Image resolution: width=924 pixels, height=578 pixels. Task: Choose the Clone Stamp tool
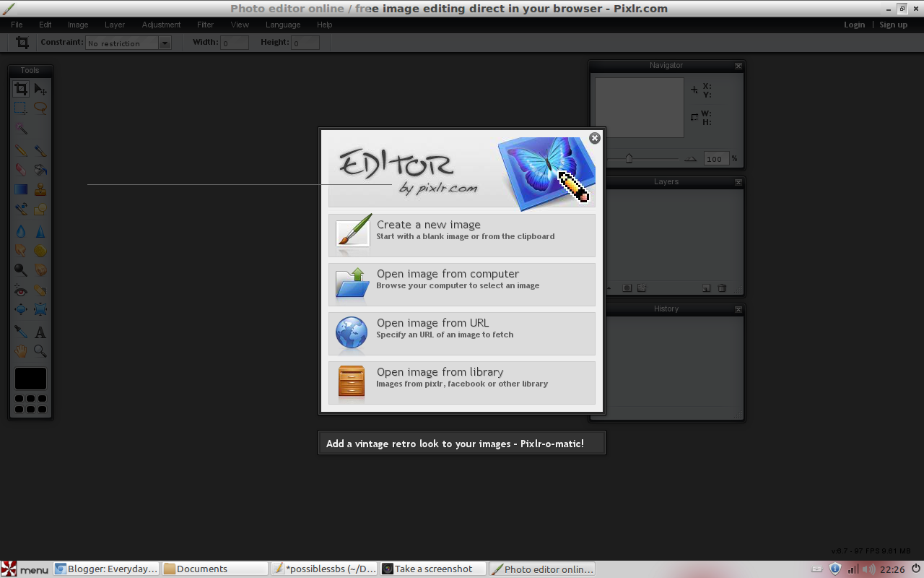[x=40, y=190]
